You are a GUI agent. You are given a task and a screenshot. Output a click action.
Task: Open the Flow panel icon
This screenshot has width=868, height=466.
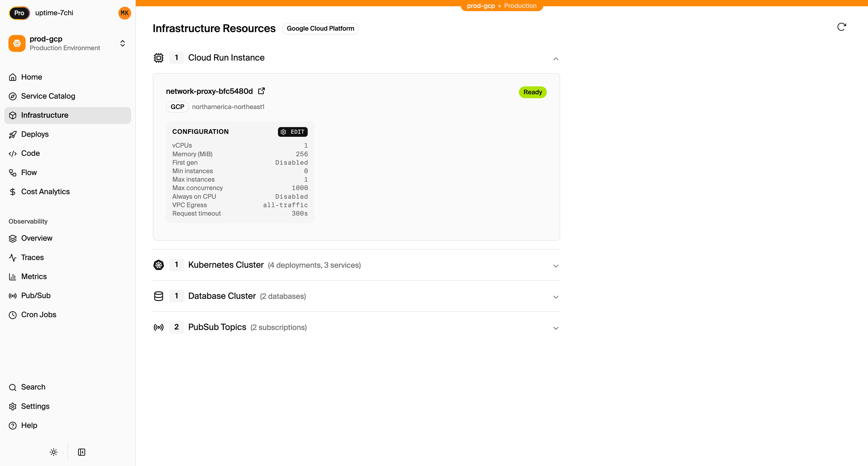pos(13,172)
